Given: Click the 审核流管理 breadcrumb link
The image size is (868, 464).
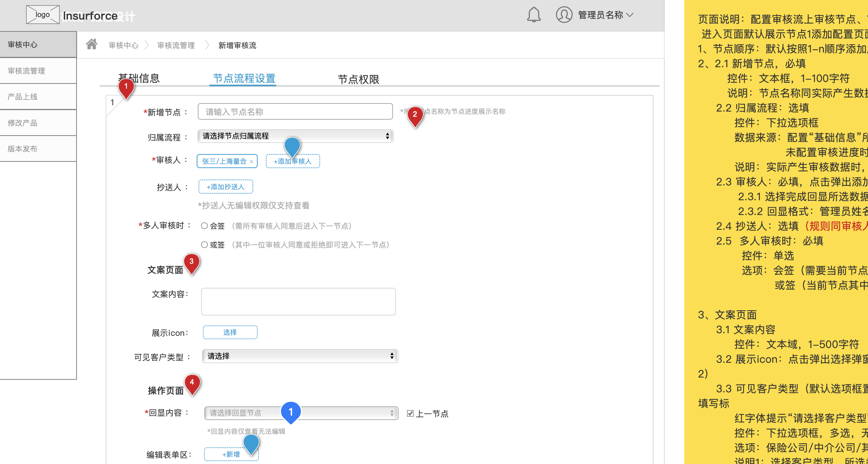Looking at the screenshot, I should (176, 45).
